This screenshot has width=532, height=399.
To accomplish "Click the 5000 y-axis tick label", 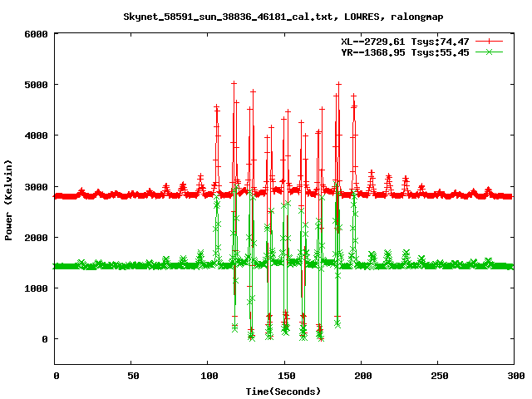I will [x=36, y=85].
